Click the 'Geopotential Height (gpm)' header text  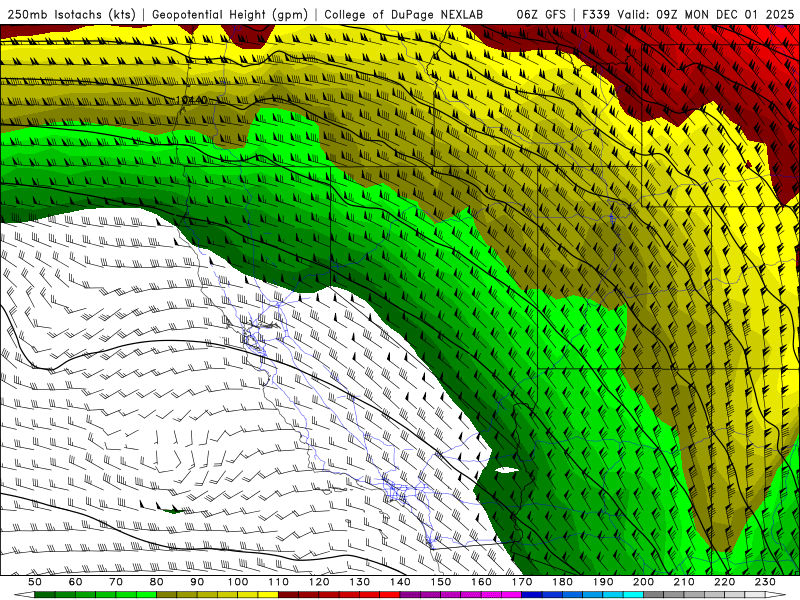(x=230, y=15)
